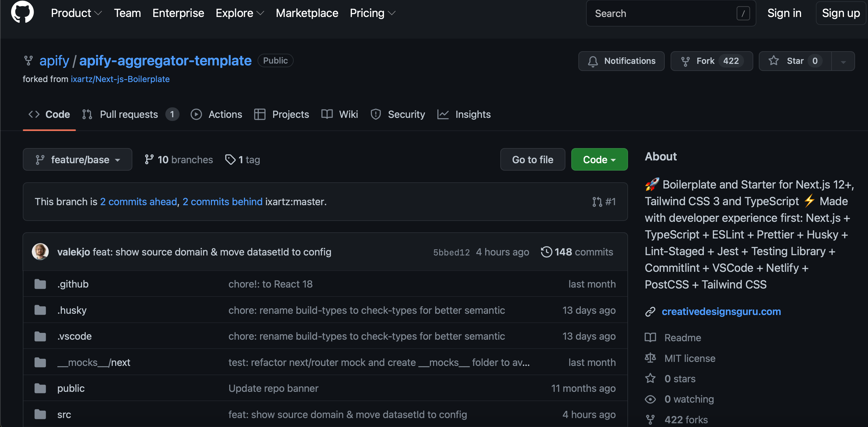The width and height of the screenshot is (868, 427).
Task: Click the valekjo avatar thumbnail
Action: pos(40,252)
